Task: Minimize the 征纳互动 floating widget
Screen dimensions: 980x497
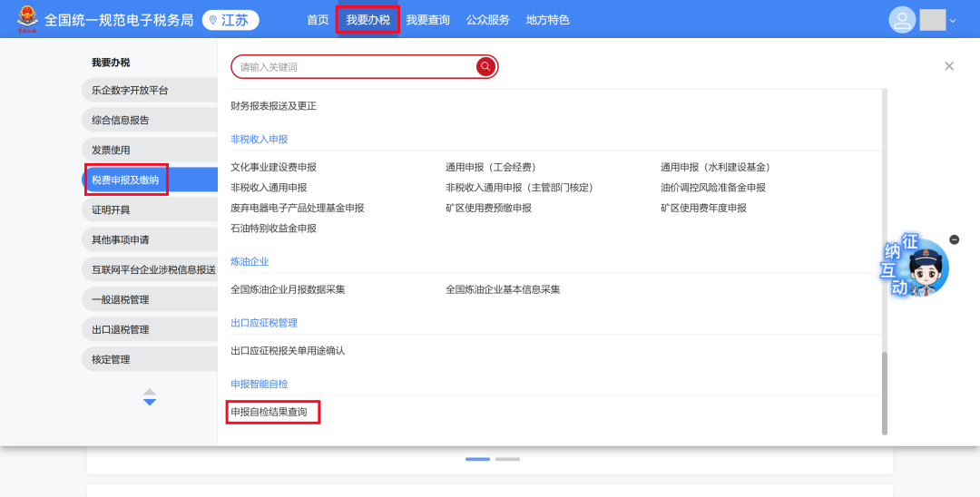Action: point(954,239)
